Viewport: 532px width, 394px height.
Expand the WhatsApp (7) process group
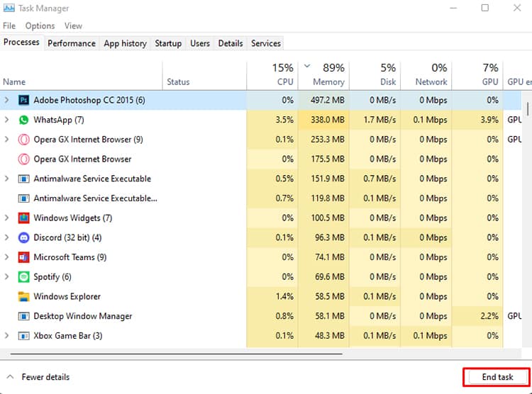click(x=6, y=120)
